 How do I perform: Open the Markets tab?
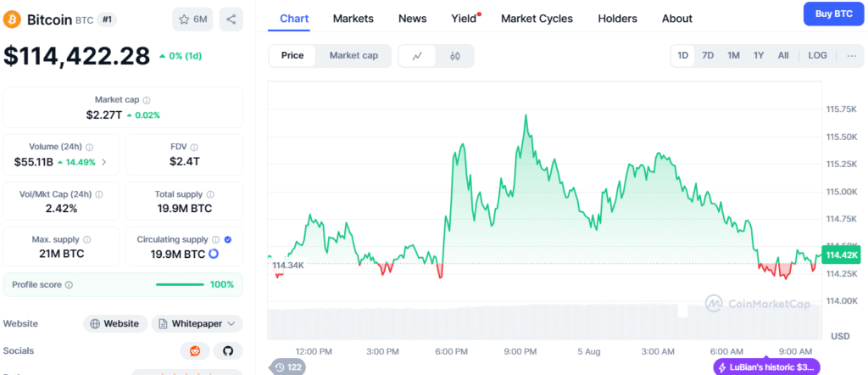(353, 19)
